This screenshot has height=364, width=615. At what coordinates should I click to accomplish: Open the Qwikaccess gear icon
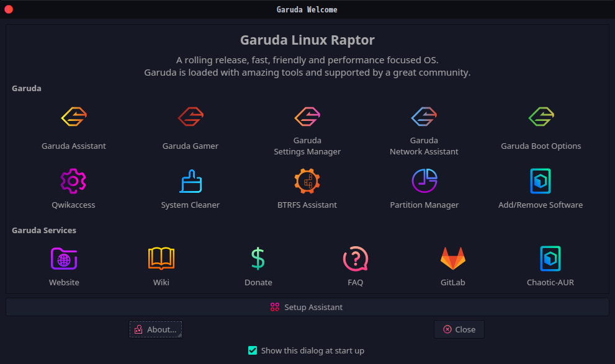click(73, 181)
